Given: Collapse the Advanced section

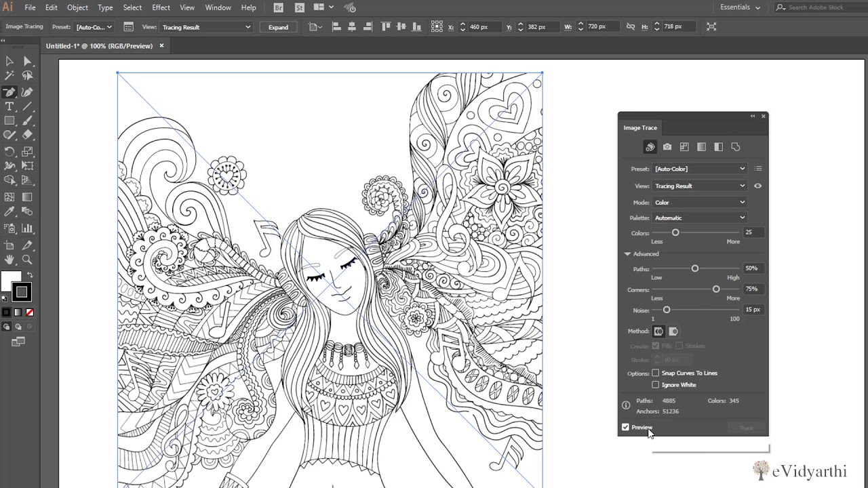Looking at the screenshot, I should (x=627, y=254).
